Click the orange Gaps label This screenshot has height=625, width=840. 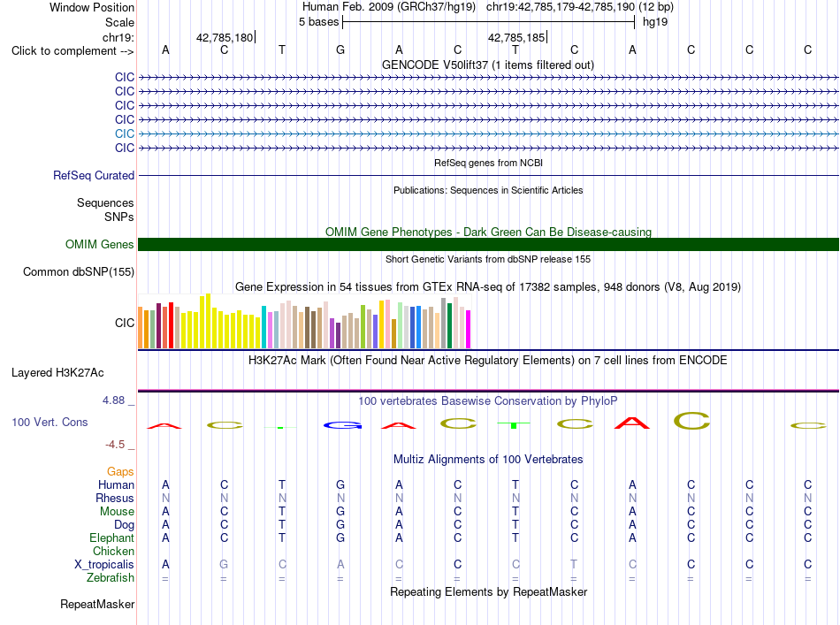(120, 471)
